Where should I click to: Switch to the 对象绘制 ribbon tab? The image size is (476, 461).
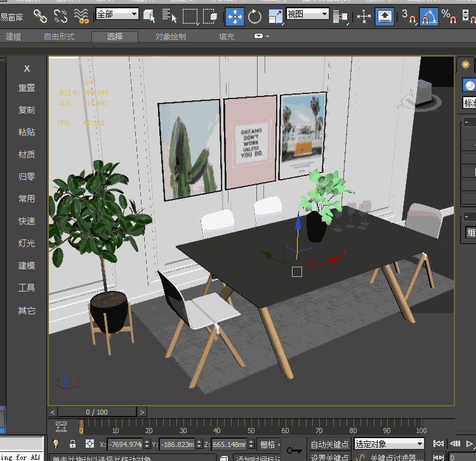pyautogui.click(x=171, y=37)
